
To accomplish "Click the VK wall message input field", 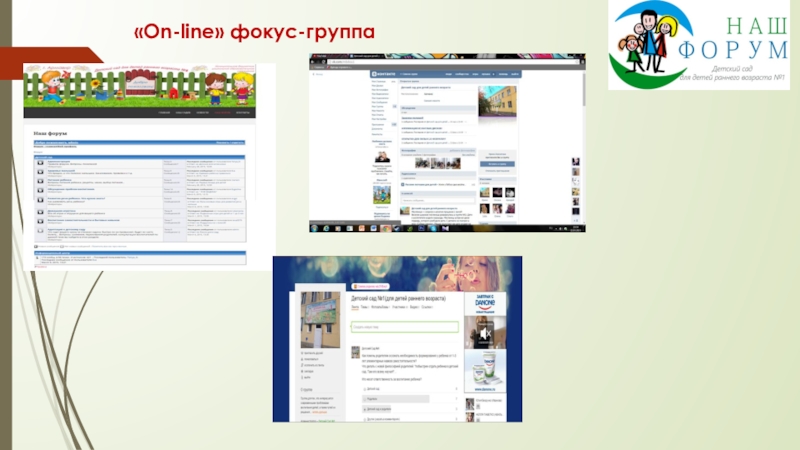I will (438, 200).
